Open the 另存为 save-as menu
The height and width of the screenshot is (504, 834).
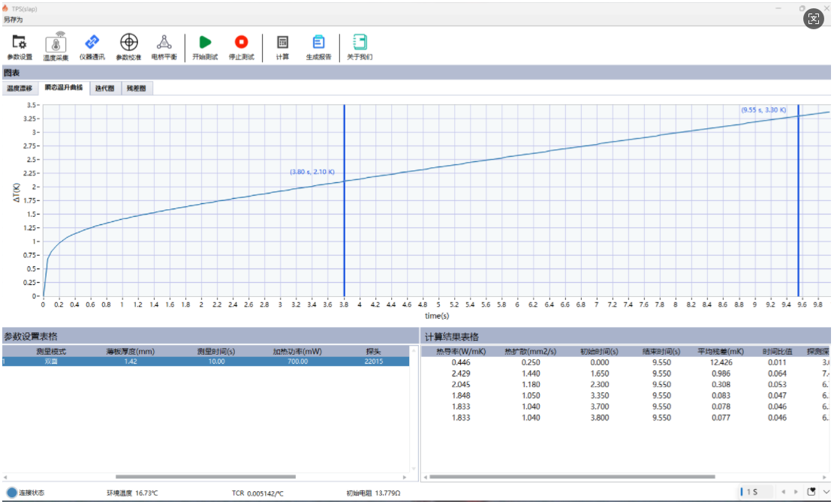13,20
